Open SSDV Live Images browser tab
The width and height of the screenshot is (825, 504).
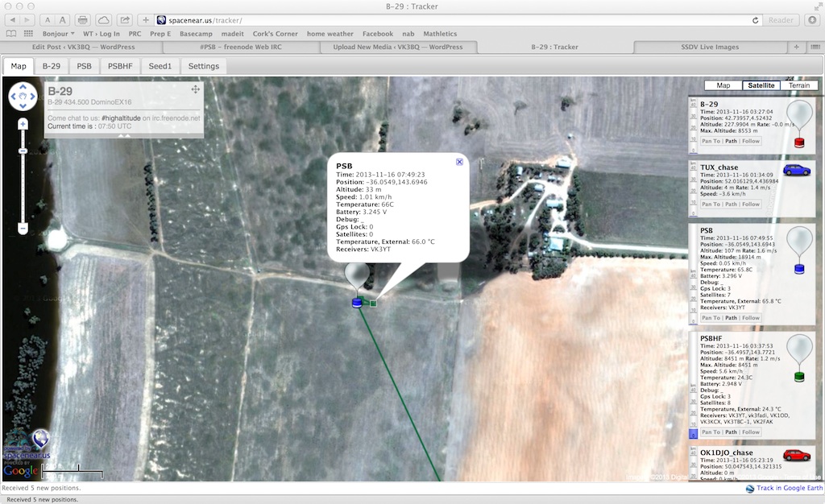point(710,47)
